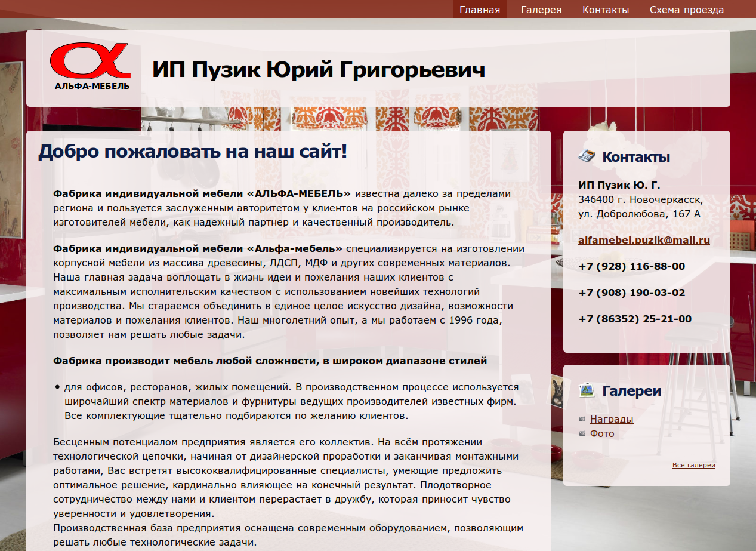This screenshot has height=551, width=756.
Task: Click the picture icon beside Галереи heading
Action: [x=587, y=390]
